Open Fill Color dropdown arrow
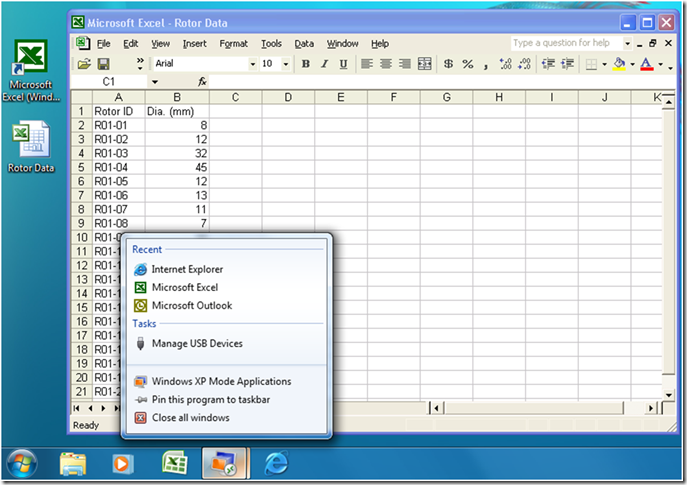This screenshot has height=485, width=687. click(632, 64)
